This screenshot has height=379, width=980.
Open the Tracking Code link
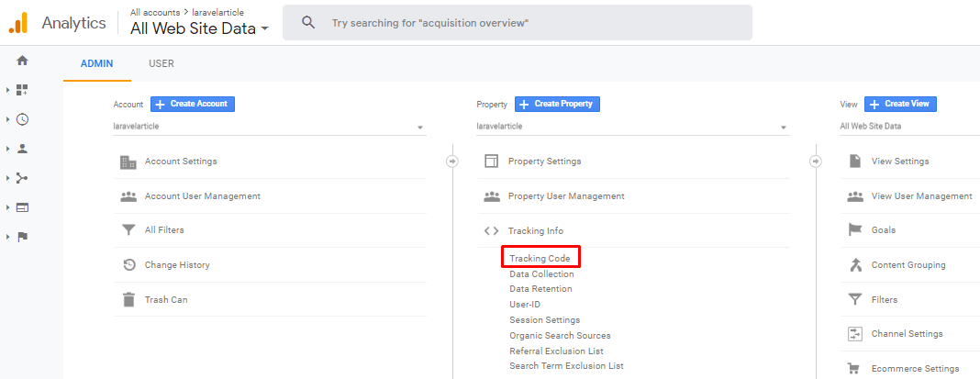[540, 259]
